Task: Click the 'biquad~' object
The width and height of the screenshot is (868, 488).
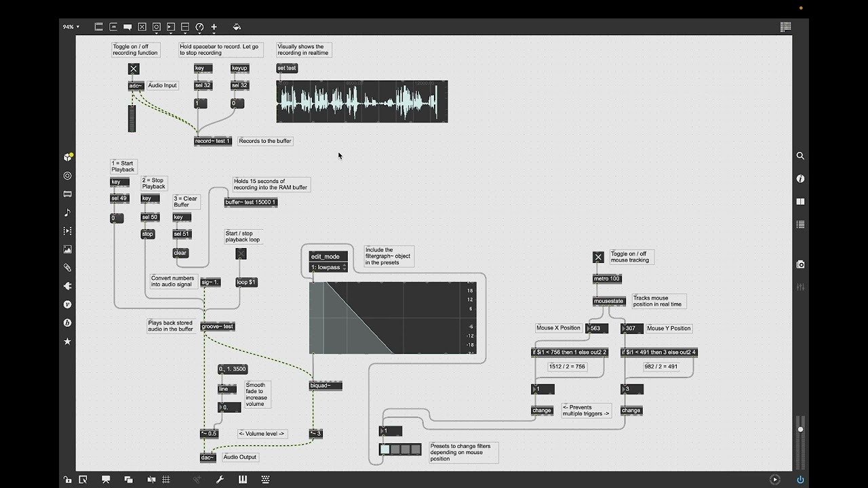Action: pos(325,386)
